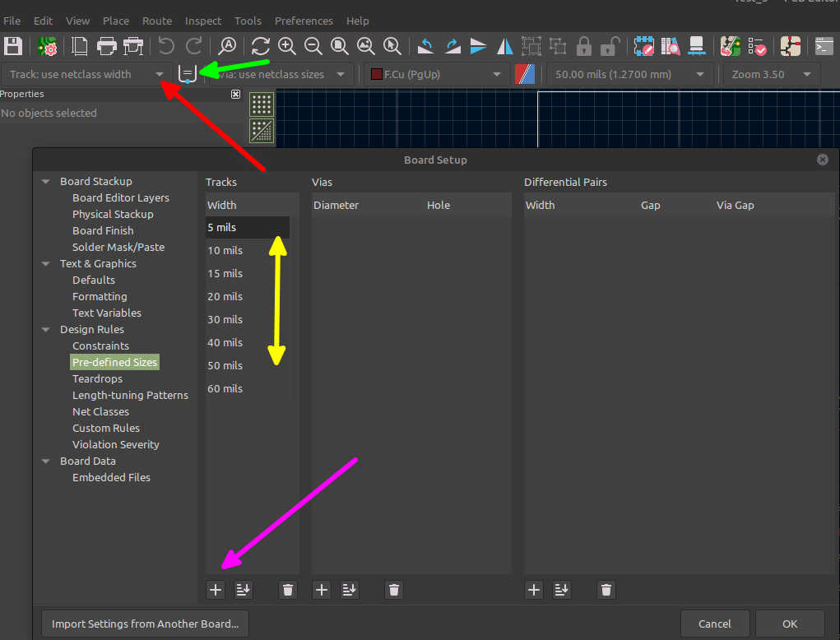Click the Print icon
Viewport: 840px width, 640px height.
[x=106, y=46]
